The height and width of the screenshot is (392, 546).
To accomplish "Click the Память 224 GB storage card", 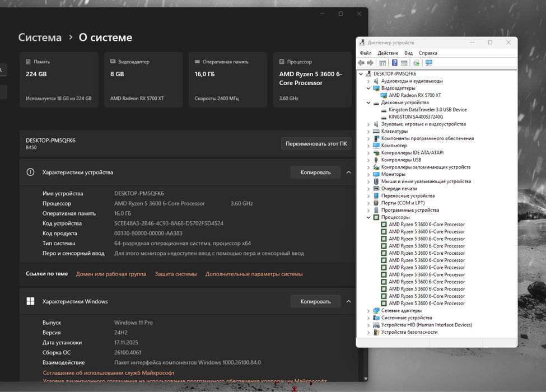I will click(x=59, y=80).
